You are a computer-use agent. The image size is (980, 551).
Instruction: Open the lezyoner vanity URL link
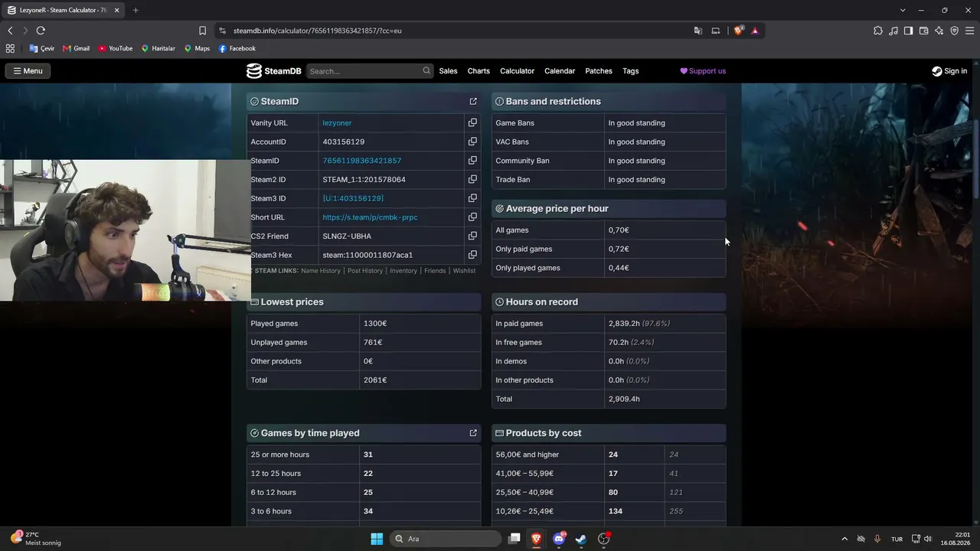[x=337, y=122]
